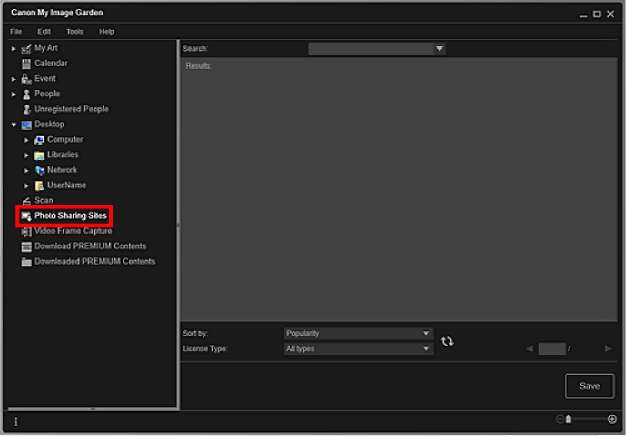The height and width of the screenshot is (436, 626).
Task: Open the License Type dropdown
Action: click(x=357, y=348)
